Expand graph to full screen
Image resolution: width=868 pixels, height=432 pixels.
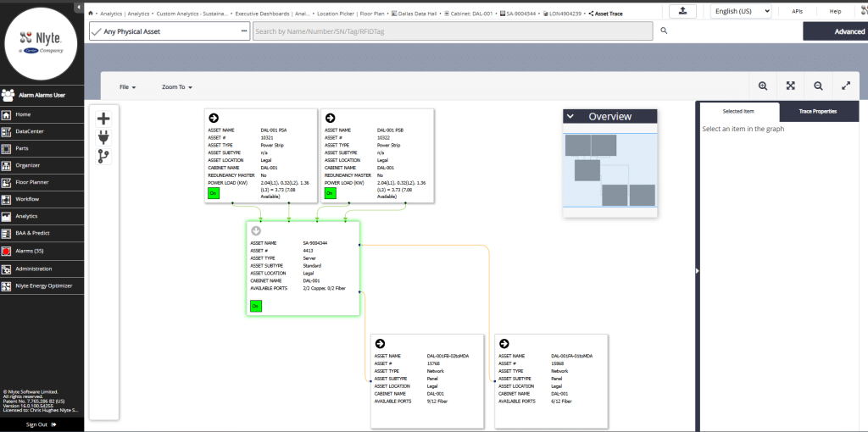pos(846,86)
